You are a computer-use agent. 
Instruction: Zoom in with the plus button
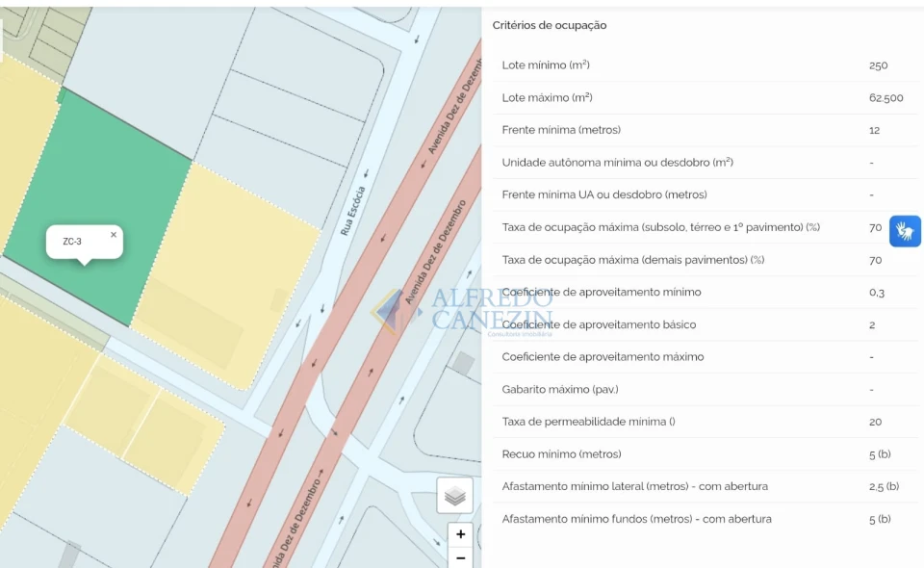tap(461, 534)
